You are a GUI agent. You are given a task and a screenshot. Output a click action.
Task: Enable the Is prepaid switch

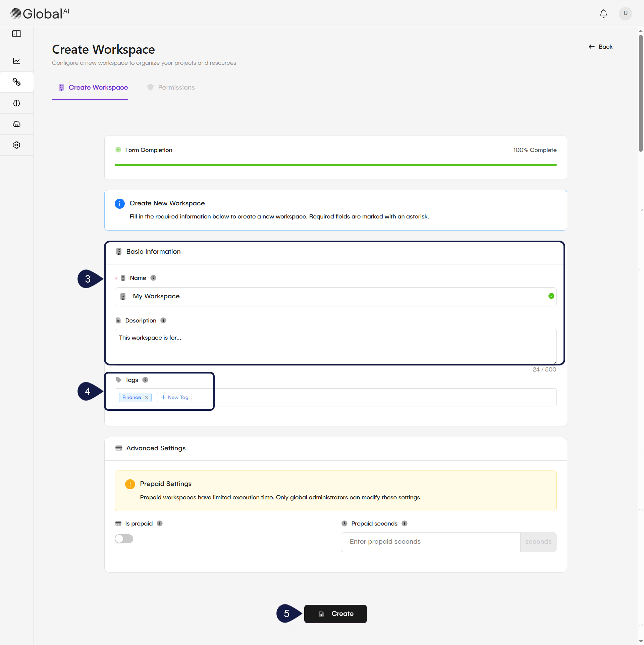(x=124, y=539)
